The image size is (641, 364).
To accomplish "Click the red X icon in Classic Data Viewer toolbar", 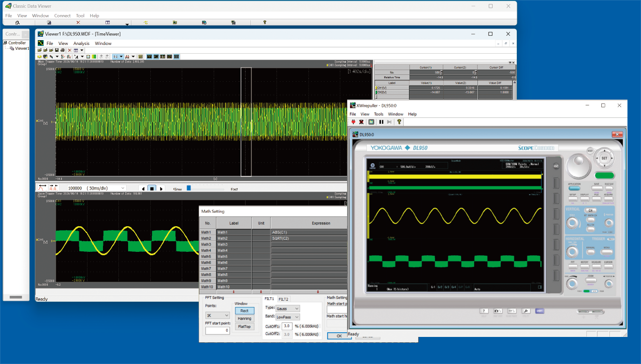I will [x=78, y=22].
